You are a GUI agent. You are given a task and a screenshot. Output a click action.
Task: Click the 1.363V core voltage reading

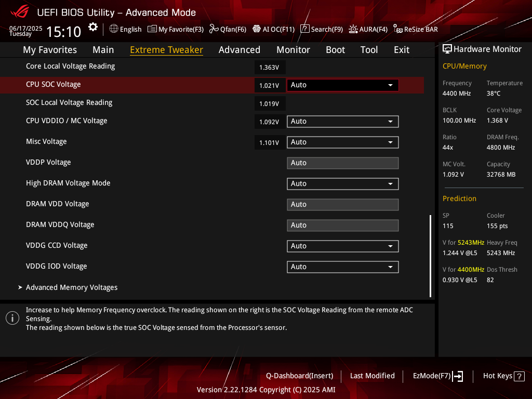(270, 67)
